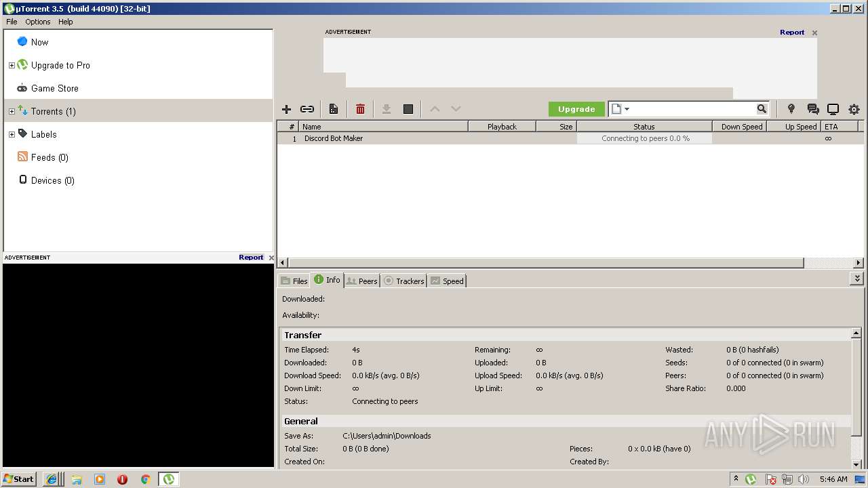Sort by Up Speed column header
Image resolution: width=868 pixels, height=488 pixels.
point(793,127)
